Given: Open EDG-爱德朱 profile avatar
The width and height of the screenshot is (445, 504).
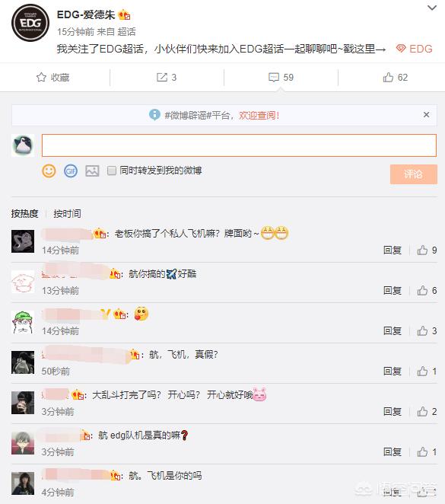Looking at the screenshot, I should click(30, 23).
